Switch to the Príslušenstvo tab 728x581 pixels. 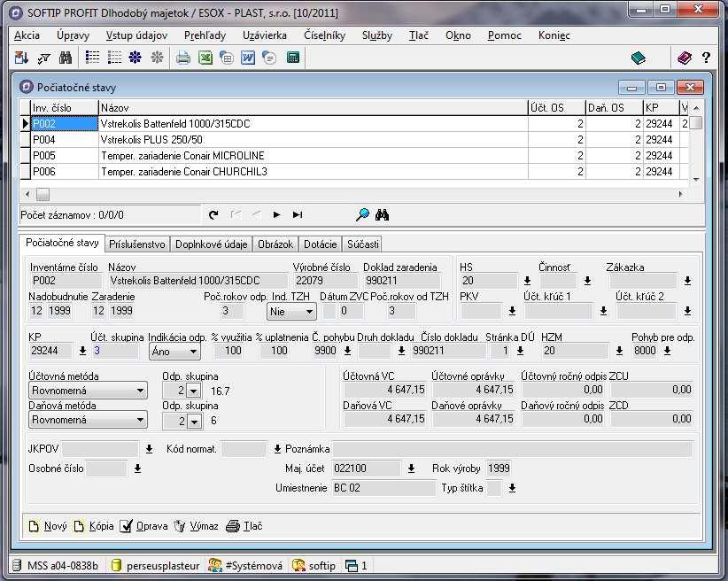tap(137, 244)
